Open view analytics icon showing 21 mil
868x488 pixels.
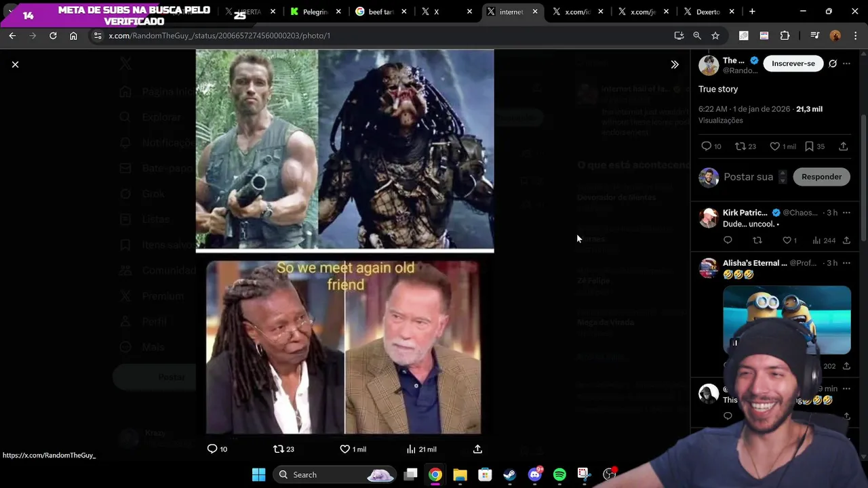click(411, 449)
